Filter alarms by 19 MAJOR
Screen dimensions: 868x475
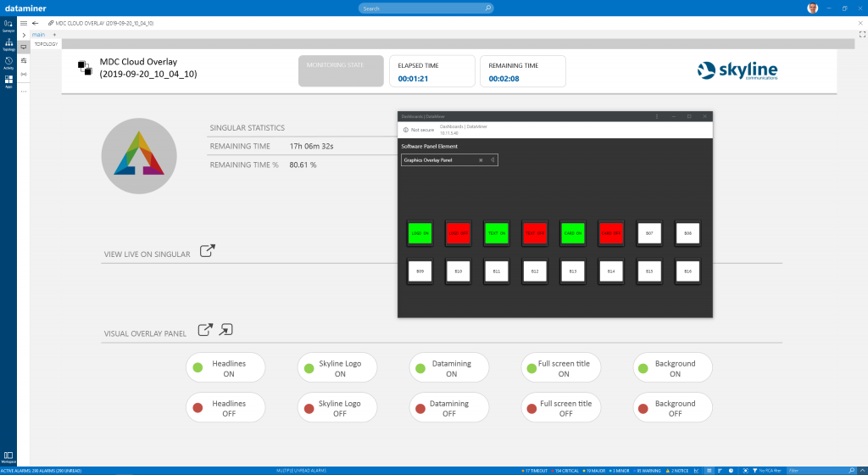pos(594,471)
